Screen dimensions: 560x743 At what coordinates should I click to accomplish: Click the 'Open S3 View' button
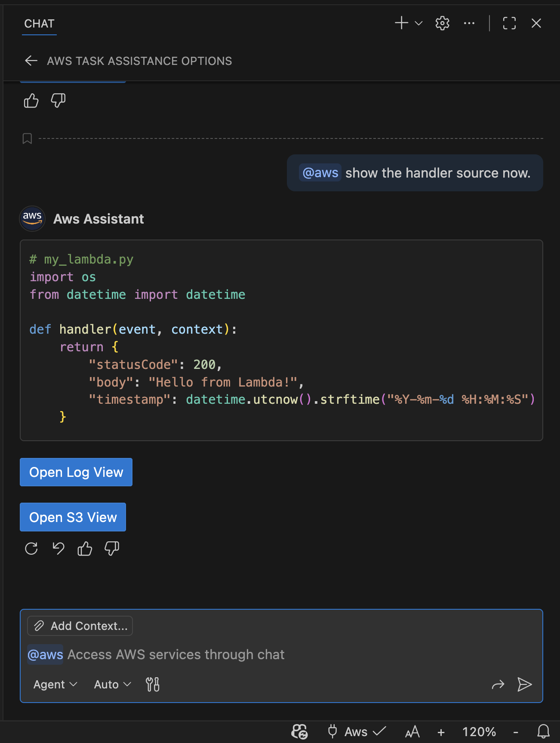(x=73, y=517)
